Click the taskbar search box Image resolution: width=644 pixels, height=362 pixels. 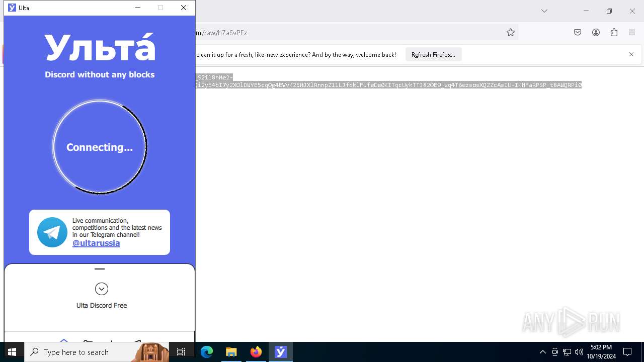[97, 352]
